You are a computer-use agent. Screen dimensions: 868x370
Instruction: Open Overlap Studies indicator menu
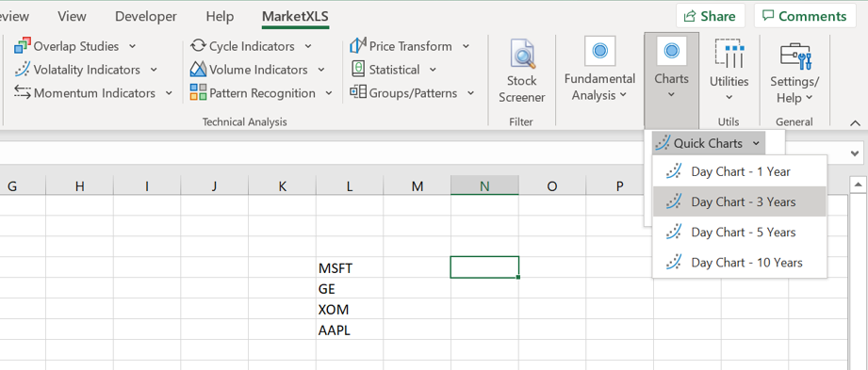tap(75, 46)
